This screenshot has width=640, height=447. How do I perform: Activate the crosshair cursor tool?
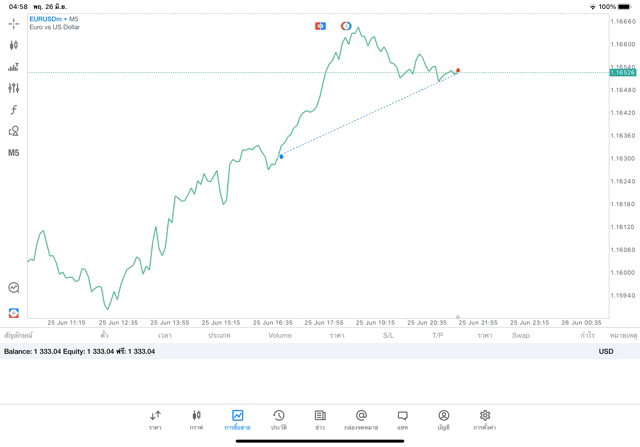coord(14,23)
